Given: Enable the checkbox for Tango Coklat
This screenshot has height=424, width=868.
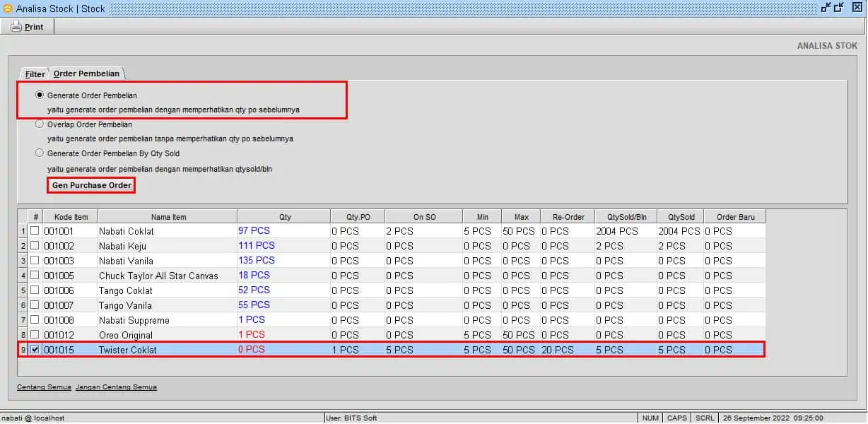Looking at the screenshot, I should click(35, 290).
